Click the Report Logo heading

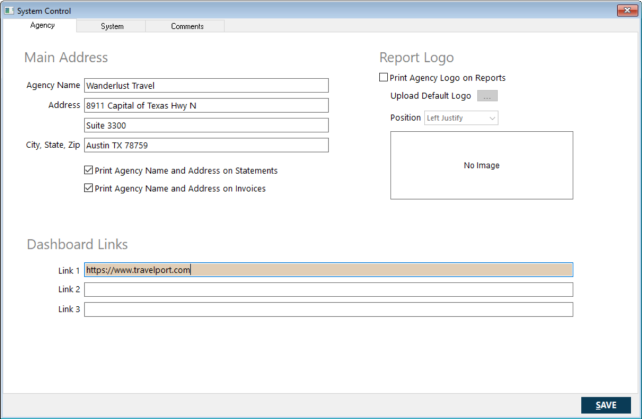[416, 58]
